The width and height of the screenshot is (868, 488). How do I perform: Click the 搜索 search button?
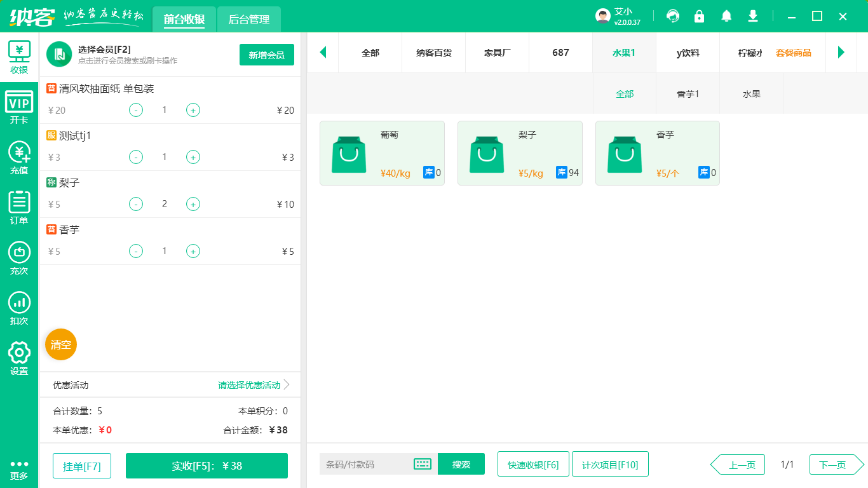(x=461, y=464)
